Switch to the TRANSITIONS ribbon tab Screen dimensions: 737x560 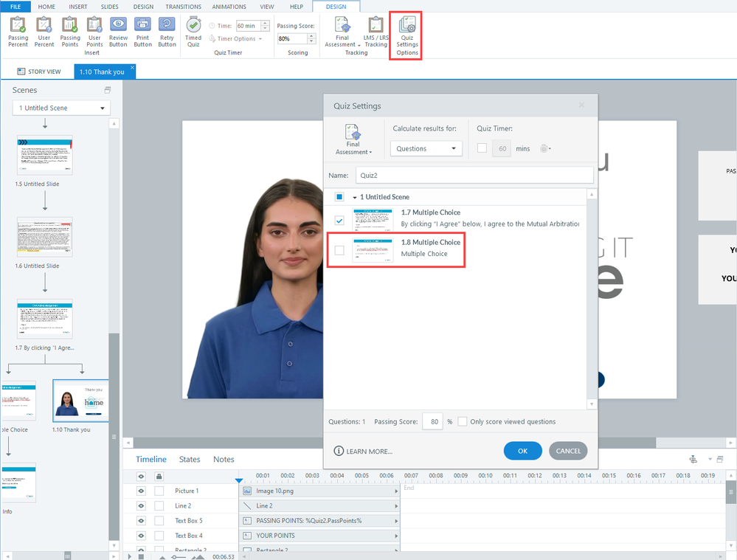click(x=183, y=7)
